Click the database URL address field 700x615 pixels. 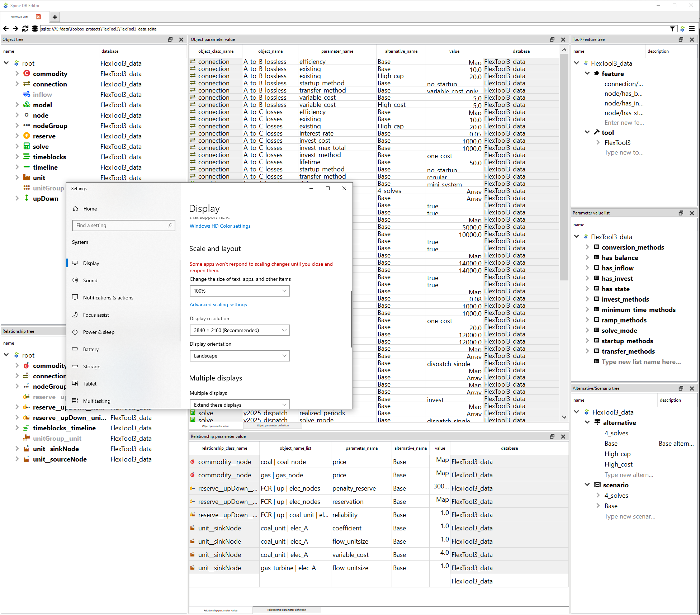354,29
